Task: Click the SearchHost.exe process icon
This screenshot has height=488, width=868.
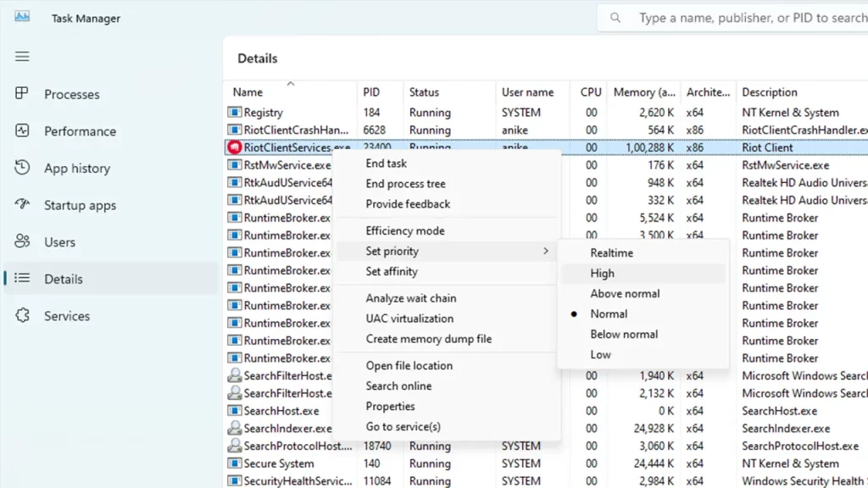Action: [235, 411]
